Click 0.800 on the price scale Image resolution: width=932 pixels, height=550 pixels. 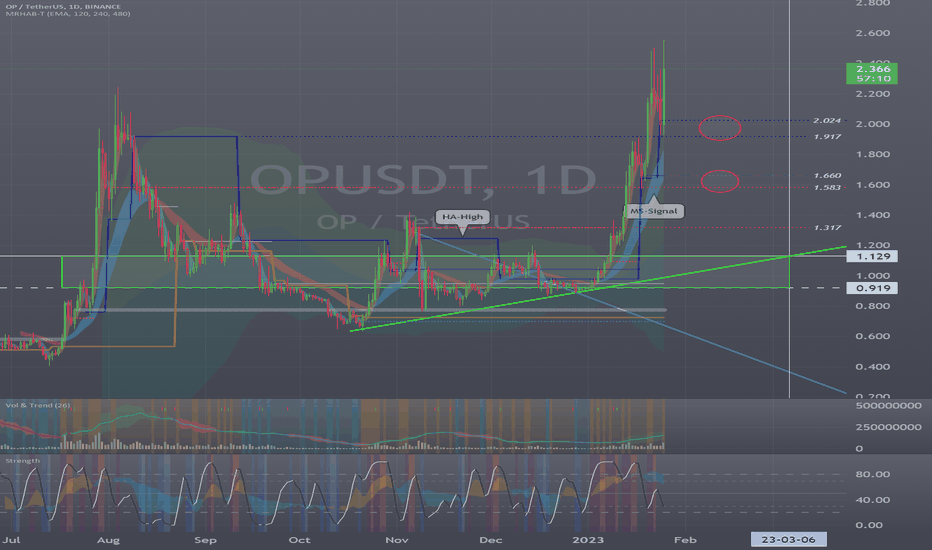coord(873,306)
